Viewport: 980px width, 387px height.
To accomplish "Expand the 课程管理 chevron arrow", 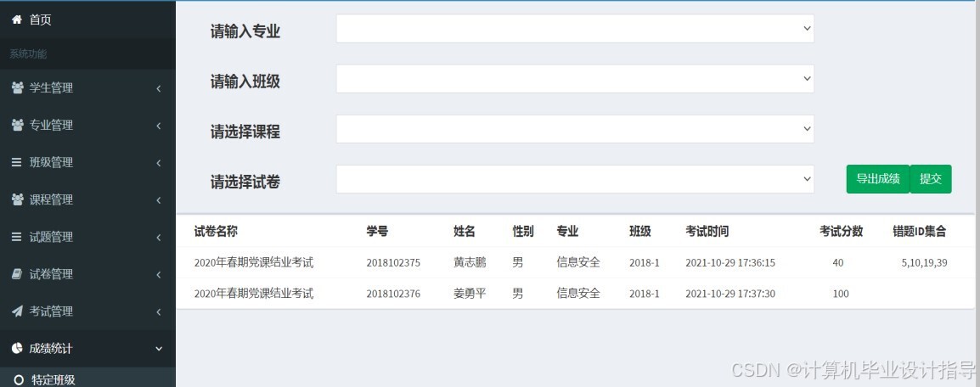I will tap(159, 199).
